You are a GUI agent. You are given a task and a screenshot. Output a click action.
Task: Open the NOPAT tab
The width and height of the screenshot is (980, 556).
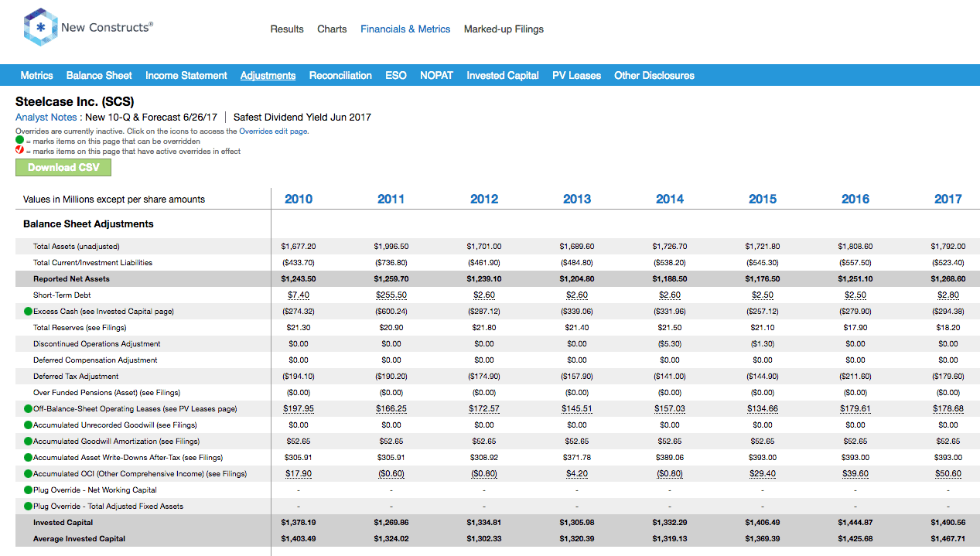coord(436,76)
